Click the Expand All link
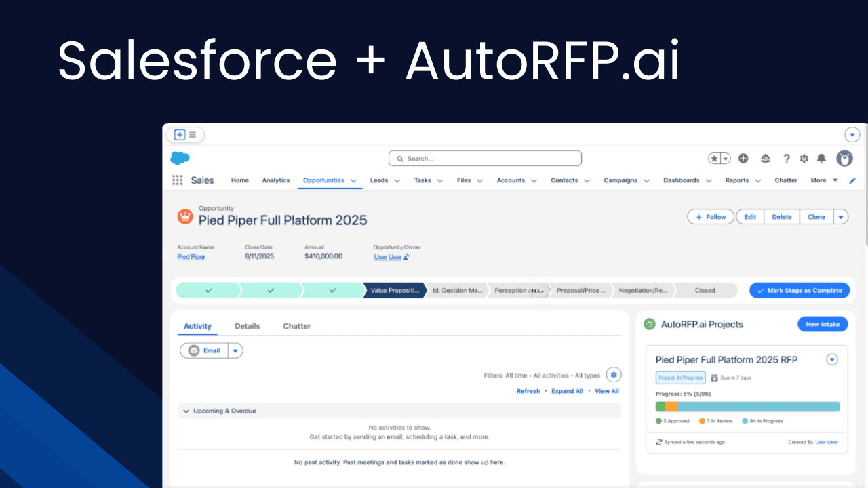The width and height of the screenshot is (868, 488). [x=567, y=391]
